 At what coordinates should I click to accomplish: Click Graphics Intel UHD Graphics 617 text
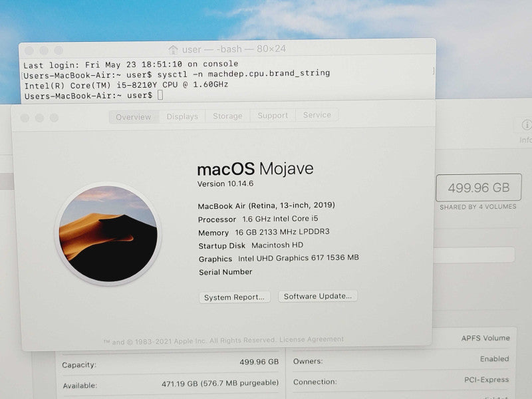[279, 258]
